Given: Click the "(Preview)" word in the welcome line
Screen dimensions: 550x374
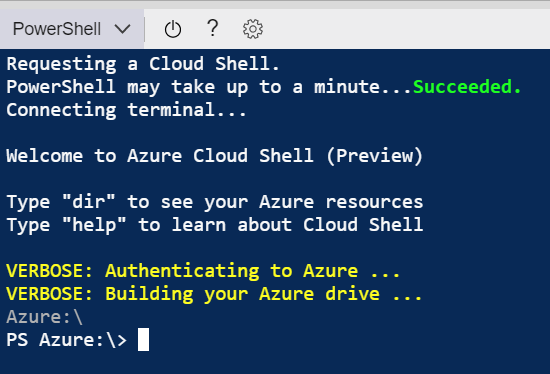Looking at the screenshot, I should pyautogui.click(x=374, y=156).
